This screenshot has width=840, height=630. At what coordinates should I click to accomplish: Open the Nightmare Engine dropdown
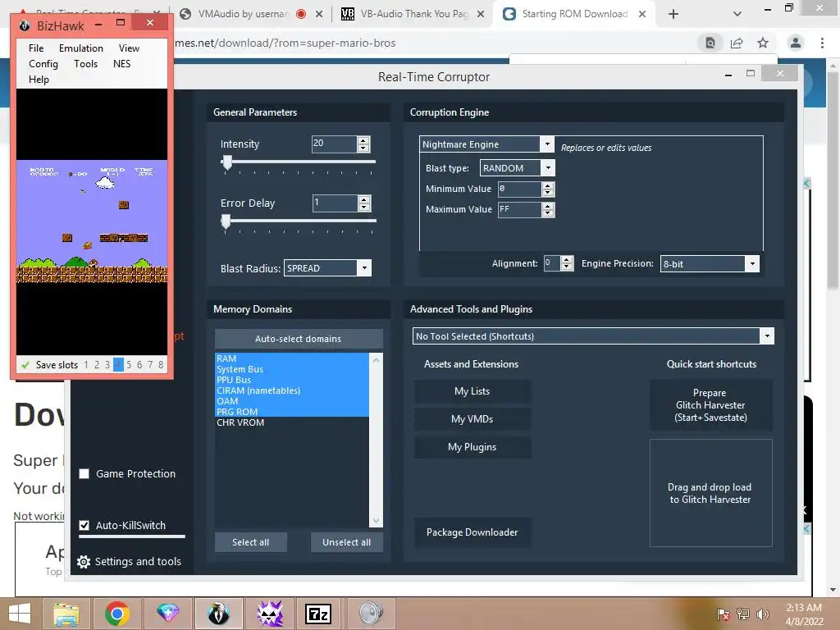(547, 144)
